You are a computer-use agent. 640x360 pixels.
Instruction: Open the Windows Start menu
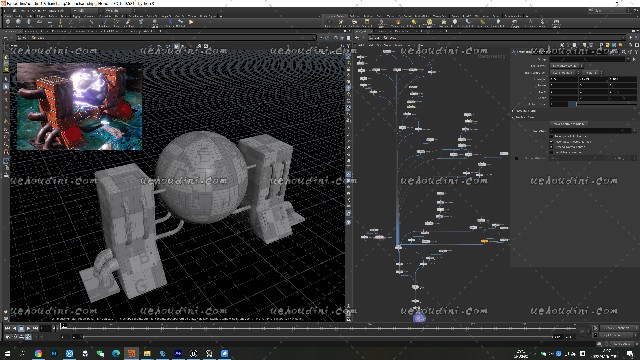tap(7, 353)
